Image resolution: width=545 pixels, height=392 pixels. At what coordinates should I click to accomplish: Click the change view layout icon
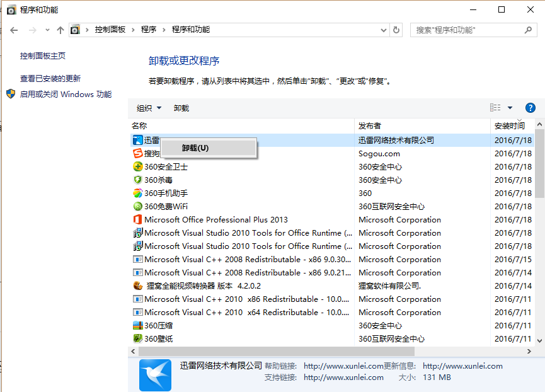[495, 108]
